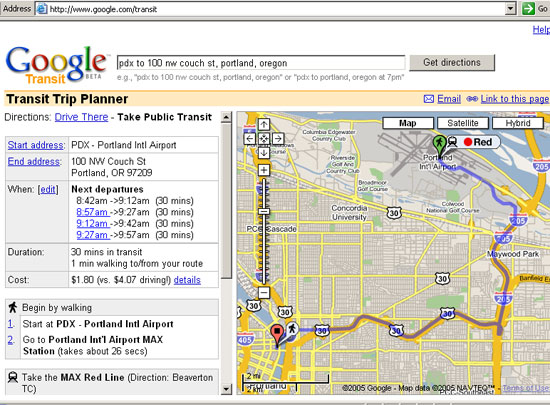Open the address bar dropdown arrow
The image size is (550, 405).
tap(511, 8)
